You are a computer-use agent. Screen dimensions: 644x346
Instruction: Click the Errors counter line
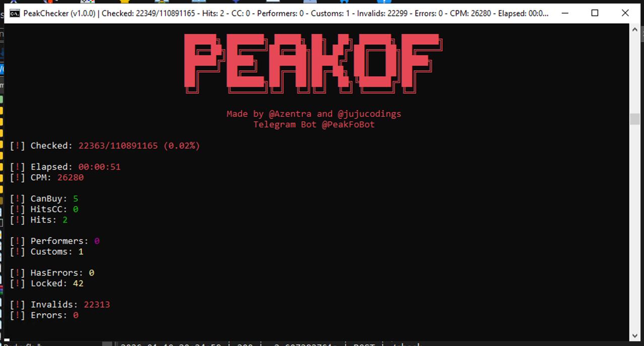[x=44, y=315]
